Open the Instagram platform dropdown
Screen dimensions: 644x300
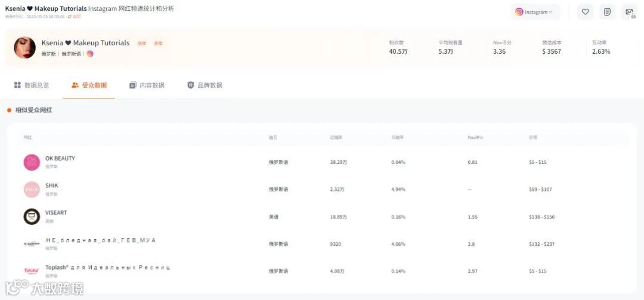pos(535,12)
